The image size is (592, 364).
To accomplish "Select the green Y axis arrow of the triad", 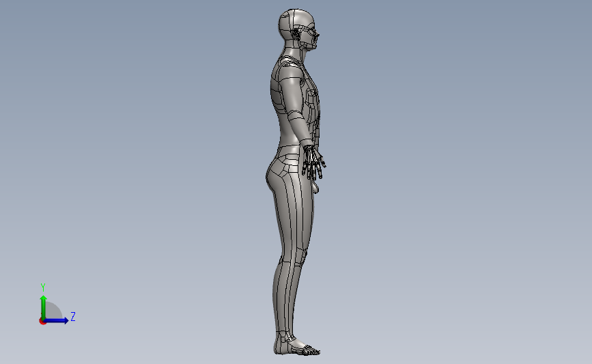I will (x=44, y=307).
